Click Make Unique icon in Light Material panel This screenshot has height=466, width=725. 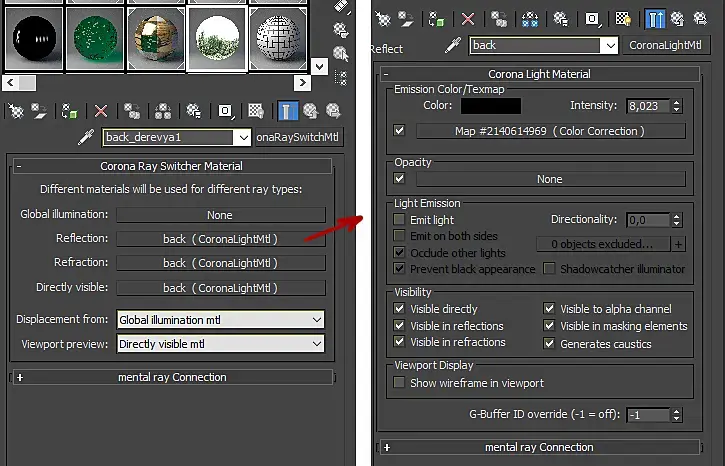(x=530, y=19)
